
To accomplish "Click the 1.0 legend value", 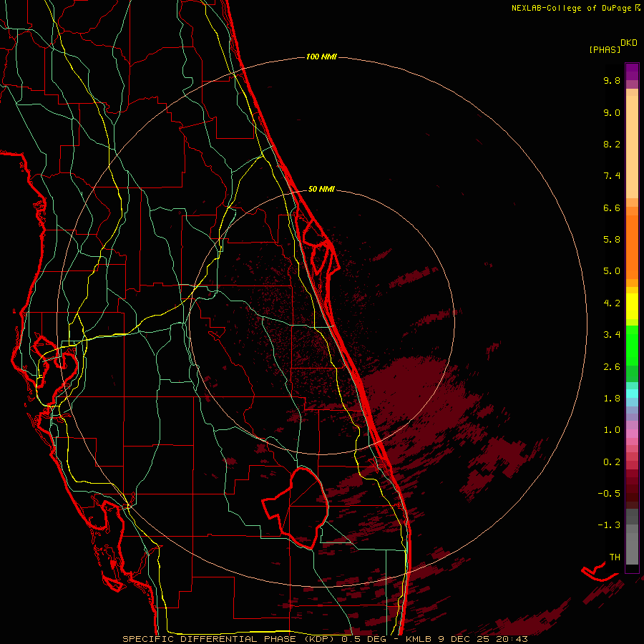I will pyautogui.click(x=612, y=430).
